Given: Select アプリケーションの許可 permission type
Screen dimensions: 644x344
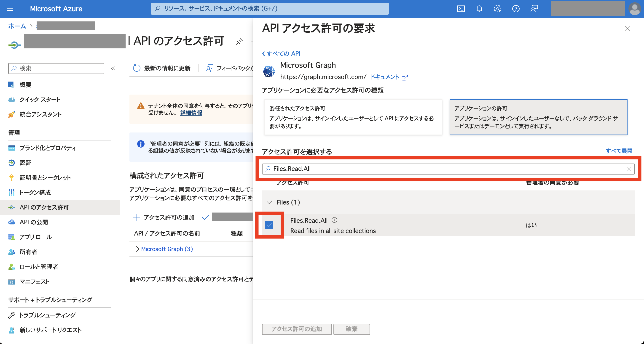Looking at the screenshot, I should point(538,117).
